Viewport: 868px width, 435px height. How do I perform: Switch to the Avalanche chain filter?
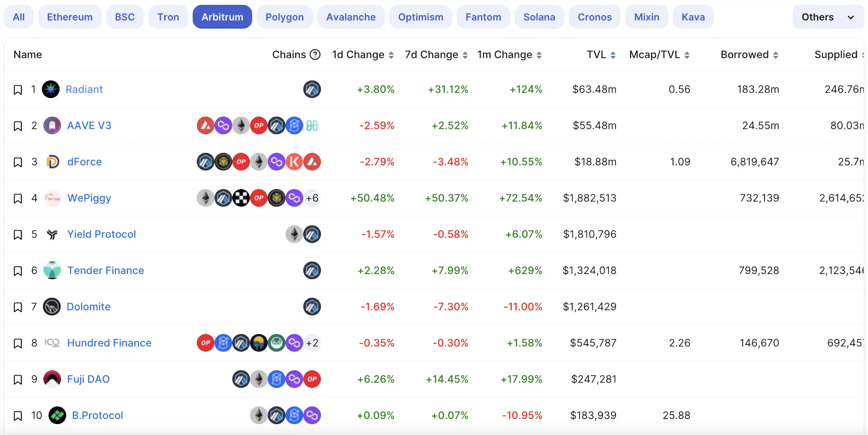point(351,17)
